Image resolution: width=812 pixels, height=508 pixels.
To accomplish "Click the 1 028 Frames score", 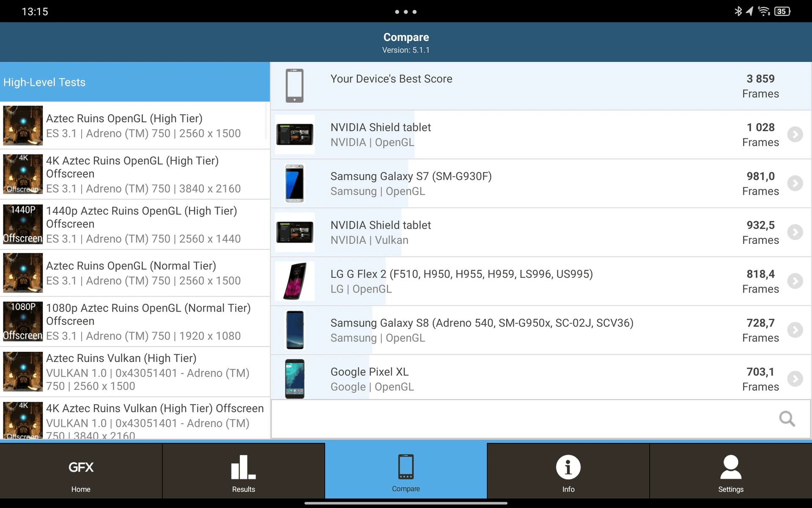I will tap(760, 135).
